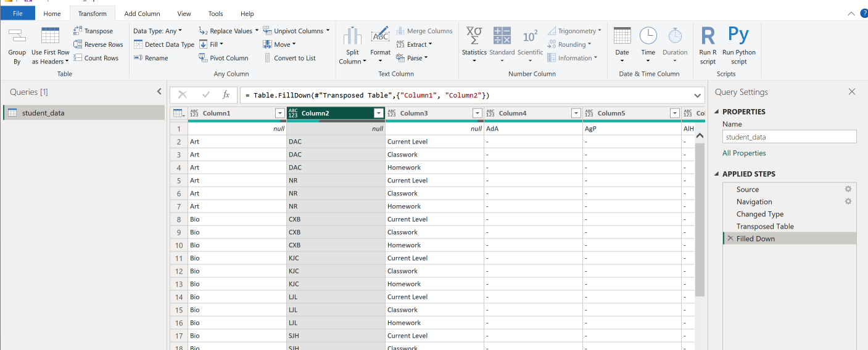
Task: Click the vertical scrollbar of the grid
Action: coord(700,220)
